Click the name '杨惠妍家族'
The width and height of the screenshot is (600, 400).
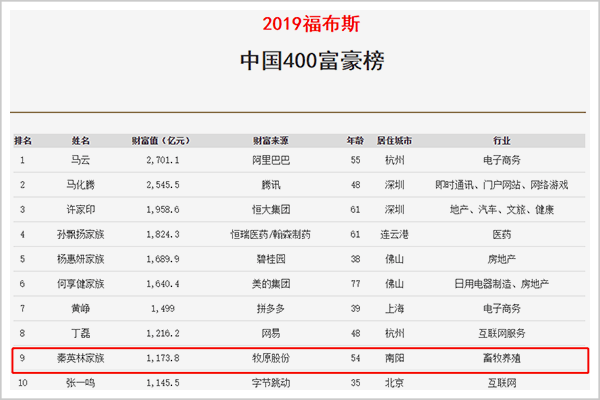(x=80, y=259)
